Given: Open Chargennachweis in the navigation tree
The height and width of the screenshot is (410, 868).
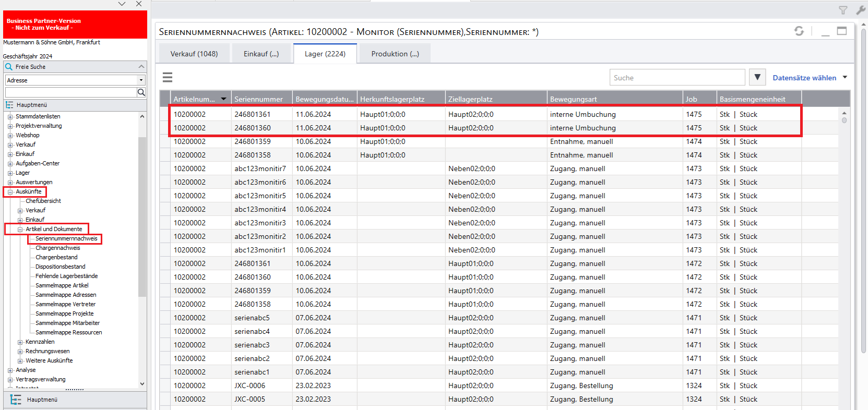Looking at the screenshot, I should (x=57, y=248).
